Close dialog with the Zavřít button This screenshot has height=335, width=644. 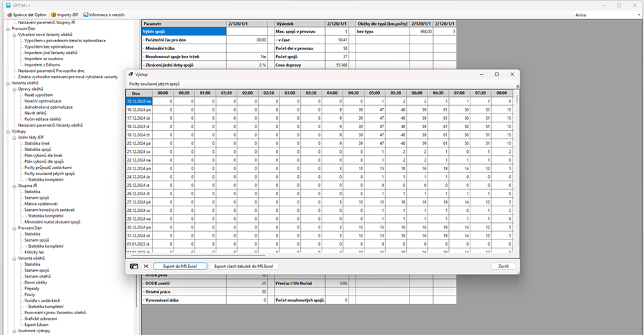pyautogui.click(x=503, y=266)
